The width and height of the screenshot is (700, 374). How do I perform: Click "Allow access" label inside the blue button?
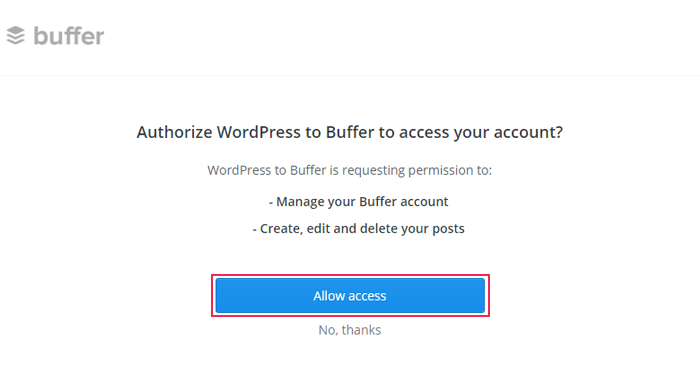tap(350, 296)
